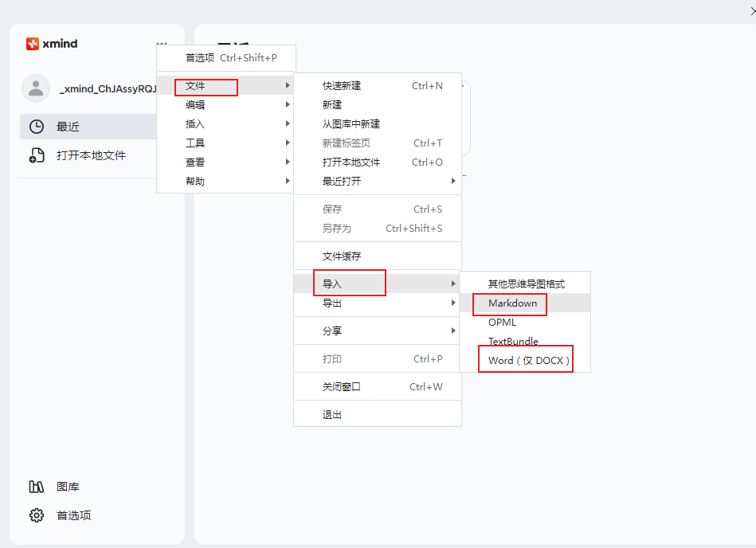
Task: Click the Preferences gear icon
Action: coord(37,515)
